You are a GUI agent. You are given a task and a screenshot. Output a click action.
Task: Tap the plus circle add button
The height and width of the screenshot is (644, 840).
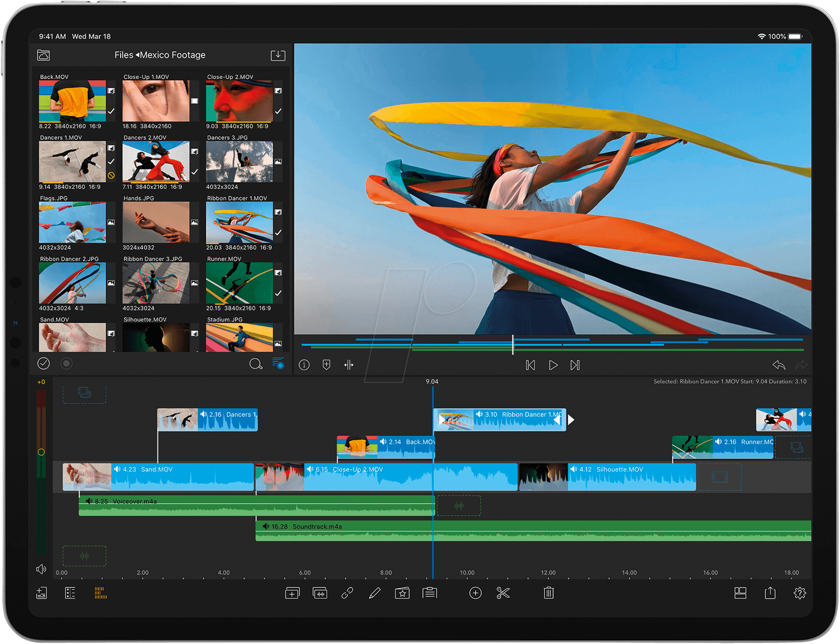(x=475, y=593)
